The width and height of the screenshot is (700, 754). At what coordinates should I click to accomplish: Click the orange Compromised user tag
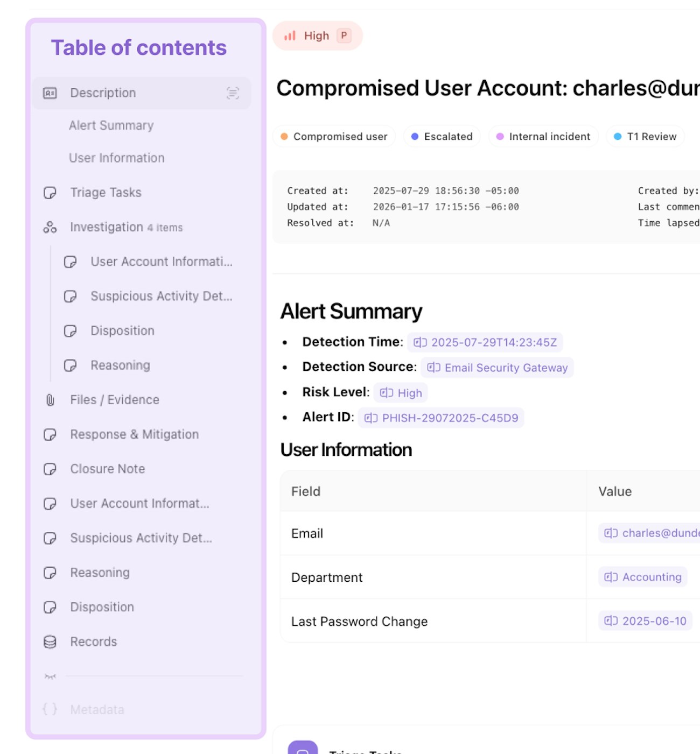tap(334, 137)
